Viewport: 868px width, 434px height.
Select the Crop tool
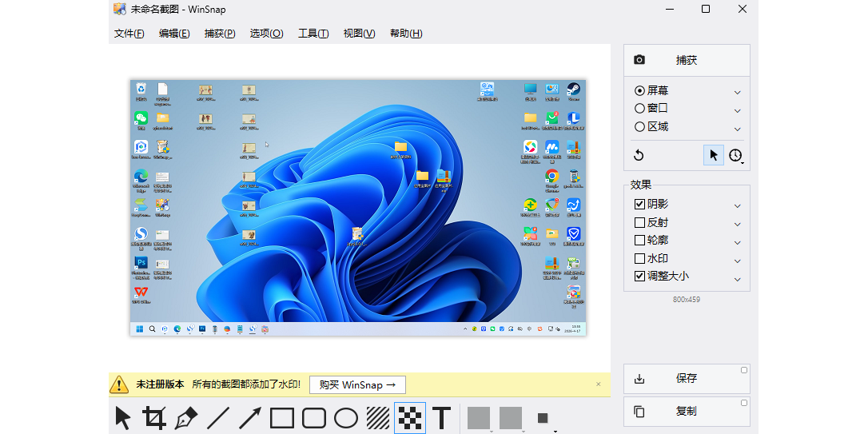click(153, 418)
